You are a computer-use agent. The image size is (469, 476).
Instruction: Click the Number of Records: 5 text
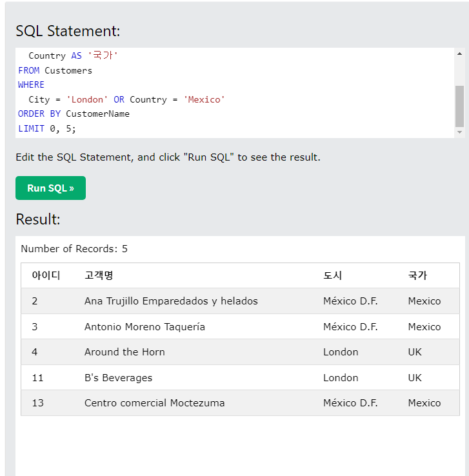(x=74, y=248)
